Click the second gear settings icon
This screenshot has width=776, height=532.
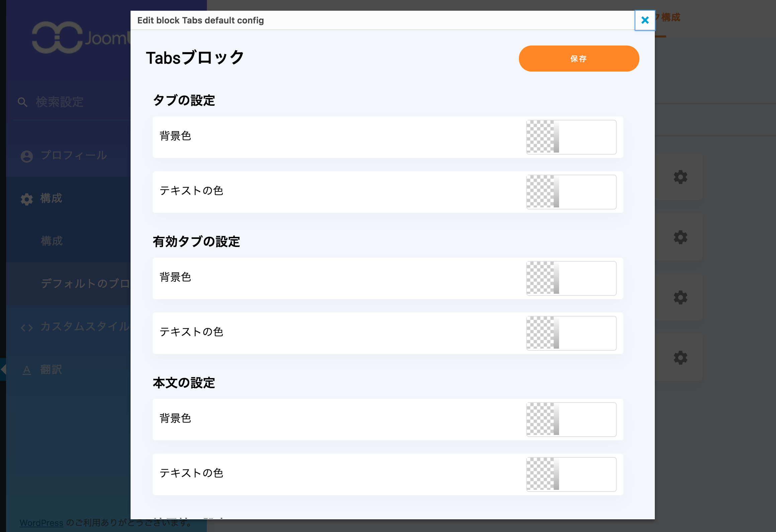(680, 237)
